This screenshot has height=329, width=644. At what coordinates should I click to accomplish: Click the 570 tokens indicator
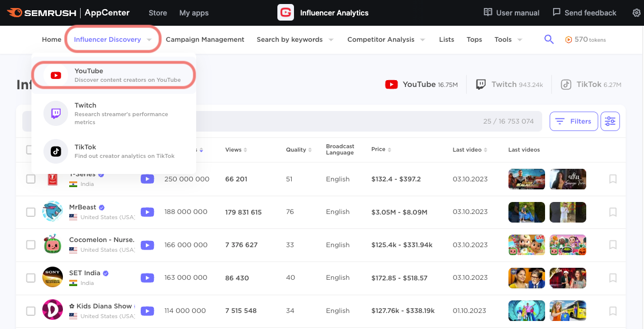click(585, 40)
